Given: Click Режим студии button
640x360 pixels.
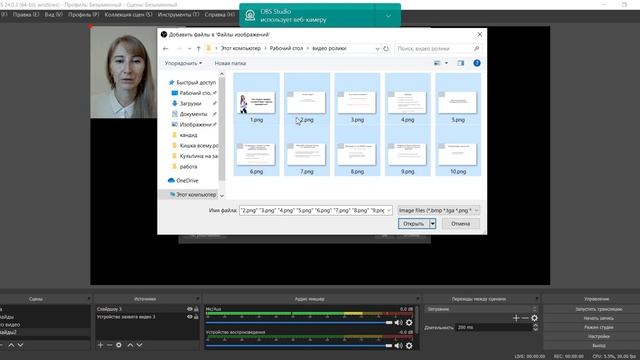Looking at the screenshot, I should click(x=599, y=327).
